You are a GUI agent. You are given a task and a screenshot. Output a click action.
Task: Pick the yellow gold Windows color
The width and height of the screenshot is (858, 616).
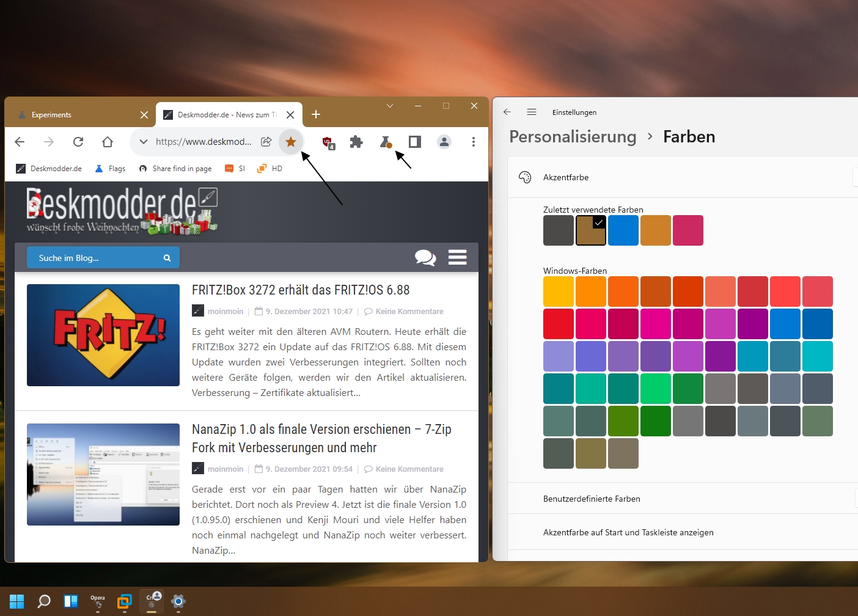click(x=559, y=291)
